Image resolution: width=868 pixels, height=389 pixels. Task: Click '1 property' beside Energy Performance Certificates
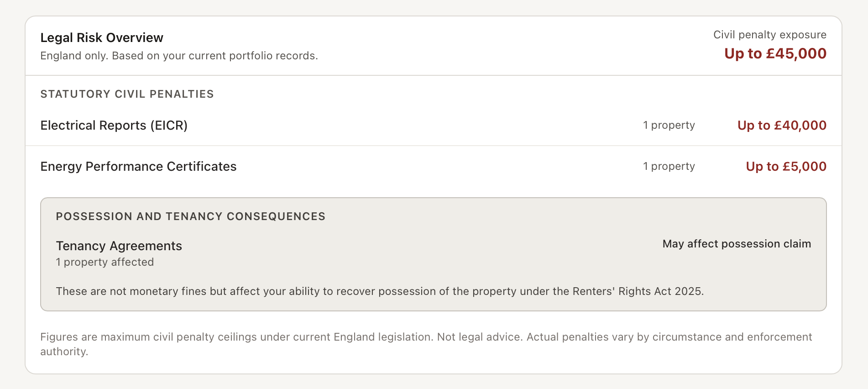click(x=669, y=166)
